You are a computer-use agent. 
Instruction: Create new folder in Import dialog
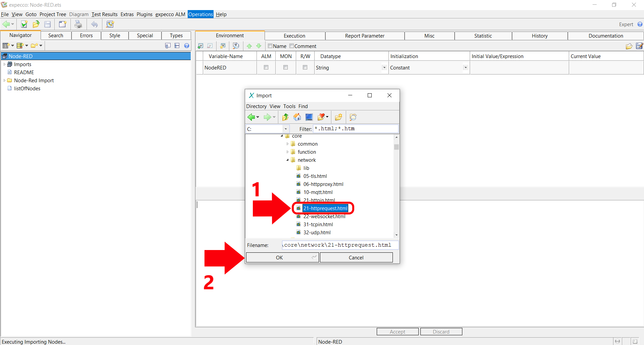point(338,117)
